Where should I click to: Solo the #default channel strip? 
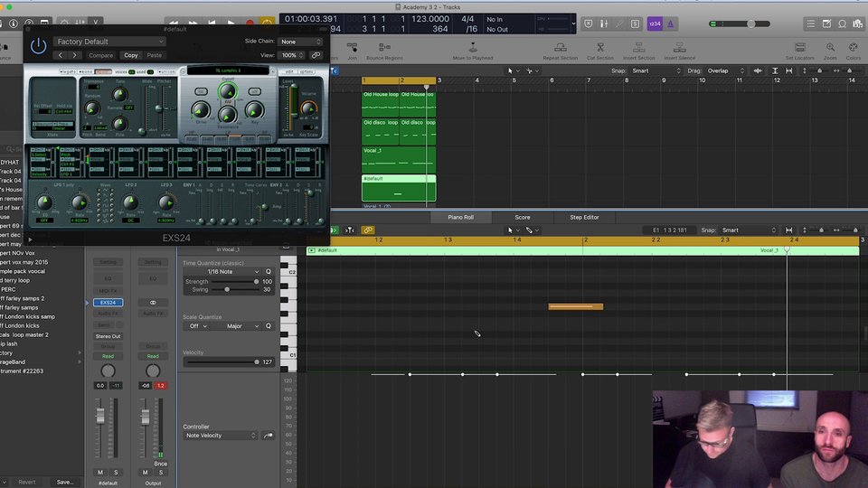pos(116,473)
